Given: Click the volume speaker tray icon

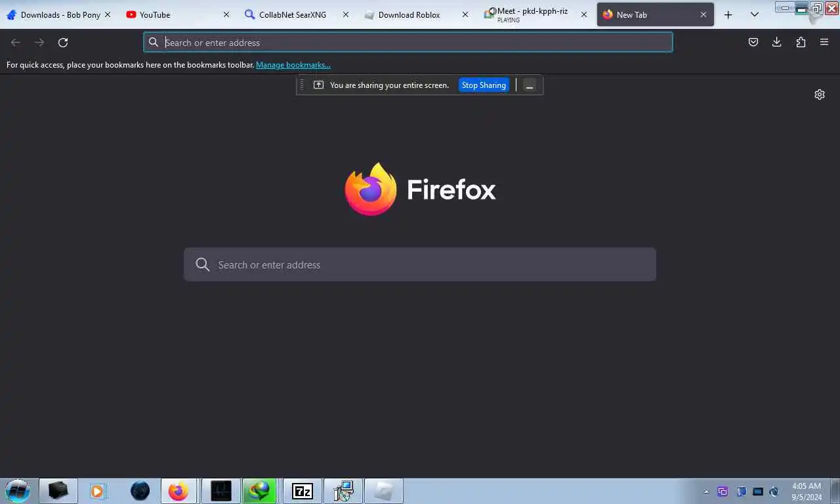Looking at the screenshot, I should point(774,492).
